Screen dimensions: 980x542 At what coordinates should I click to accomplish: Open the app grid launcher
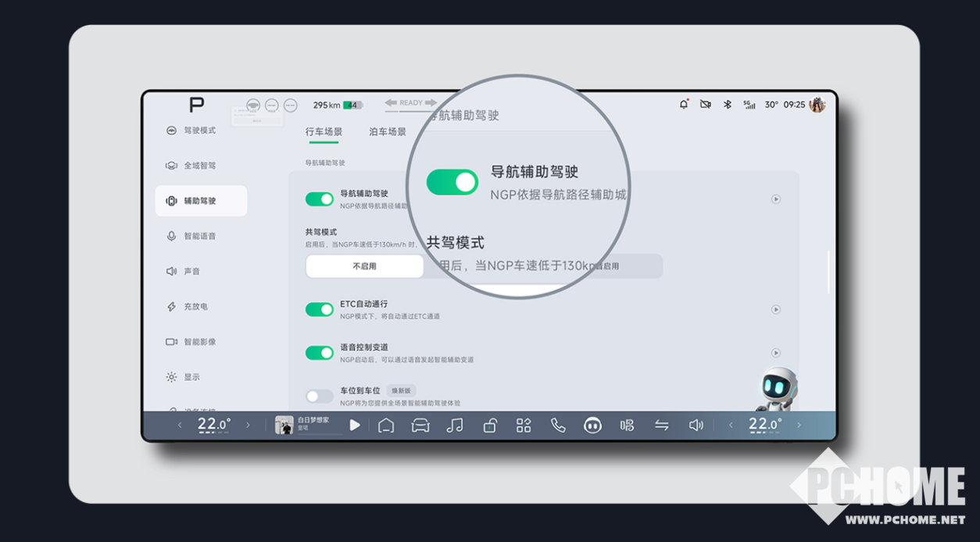(x=524, y=425)
